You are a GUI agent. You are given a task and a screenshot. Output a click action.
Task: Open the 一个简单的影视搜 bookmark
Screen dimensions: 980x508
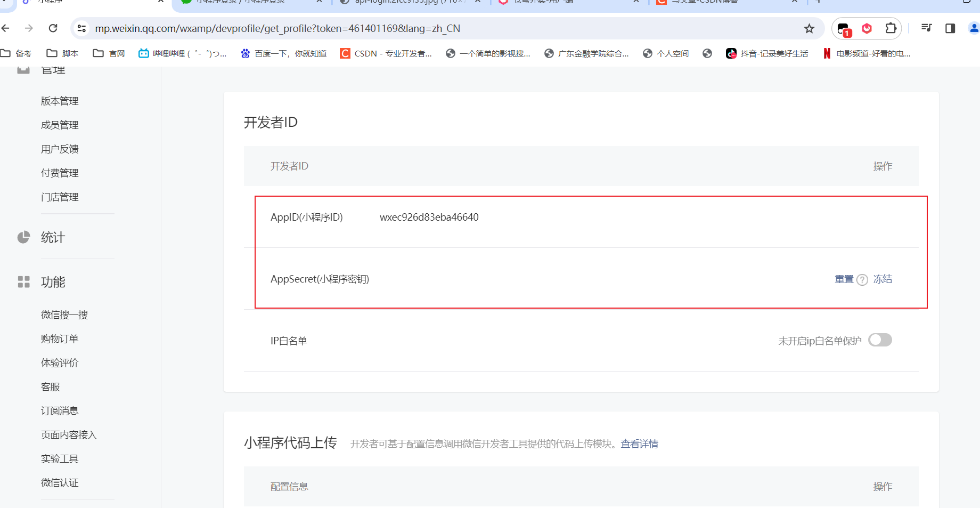point(488,53)
